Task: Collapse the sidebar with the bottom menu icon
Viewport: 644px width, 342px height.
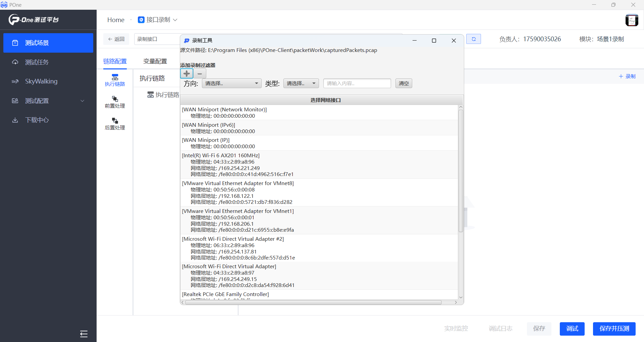Action: tap(84, 334)
